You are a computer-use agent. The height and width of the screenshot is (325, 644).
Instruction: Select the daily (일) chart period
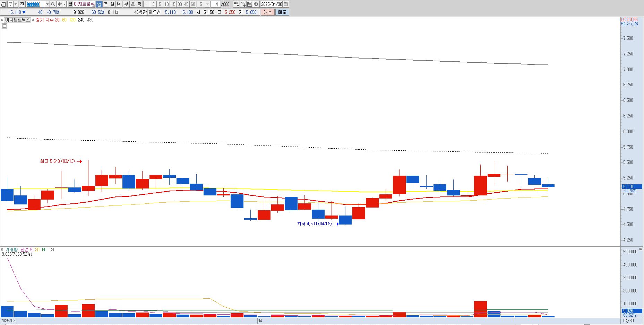(99, 4)
